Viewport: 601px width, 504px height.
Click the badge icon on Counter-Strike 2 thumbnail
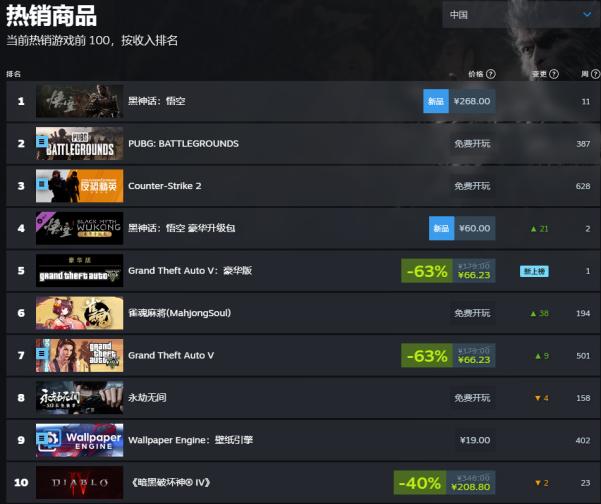pos(42,184)
